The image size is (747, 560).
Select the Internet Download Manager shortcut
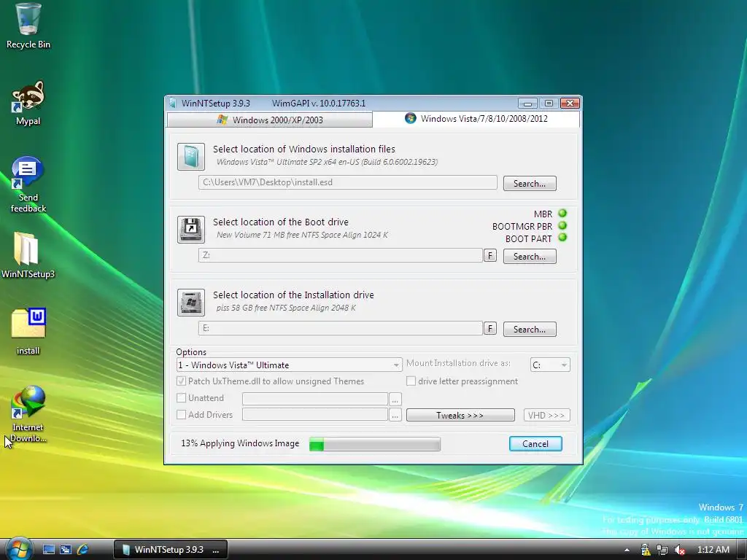pos(28,413)
